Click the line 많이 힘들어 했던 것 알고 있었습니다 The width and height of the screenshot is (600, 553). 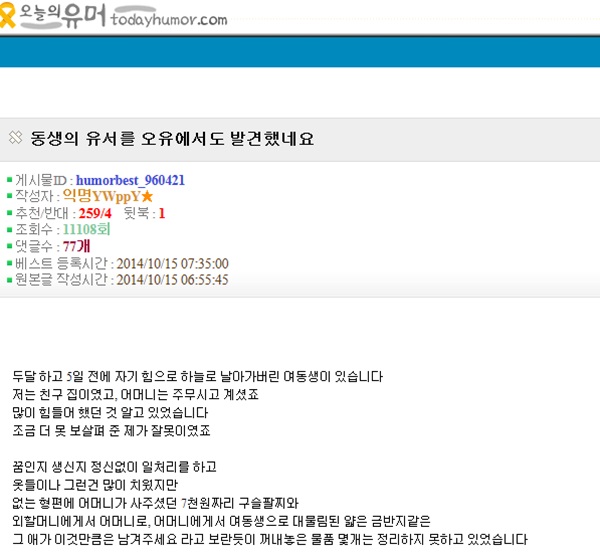coord(110,413)
